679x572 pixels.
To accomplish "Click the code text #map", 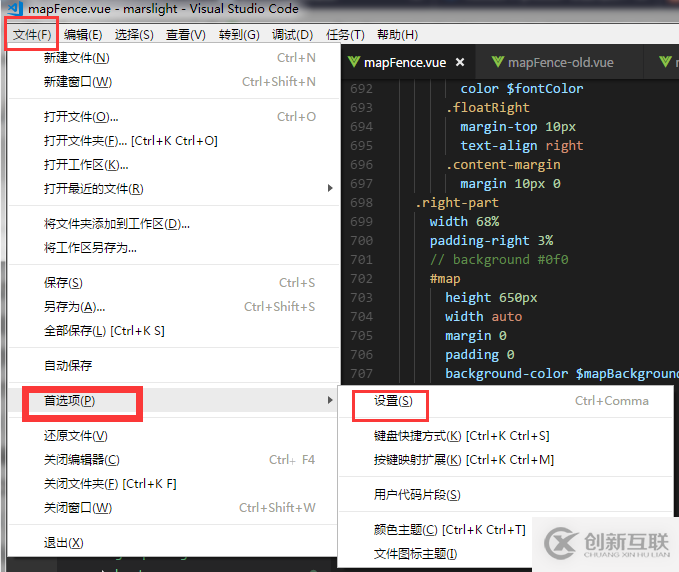I will tap(445, 279).
